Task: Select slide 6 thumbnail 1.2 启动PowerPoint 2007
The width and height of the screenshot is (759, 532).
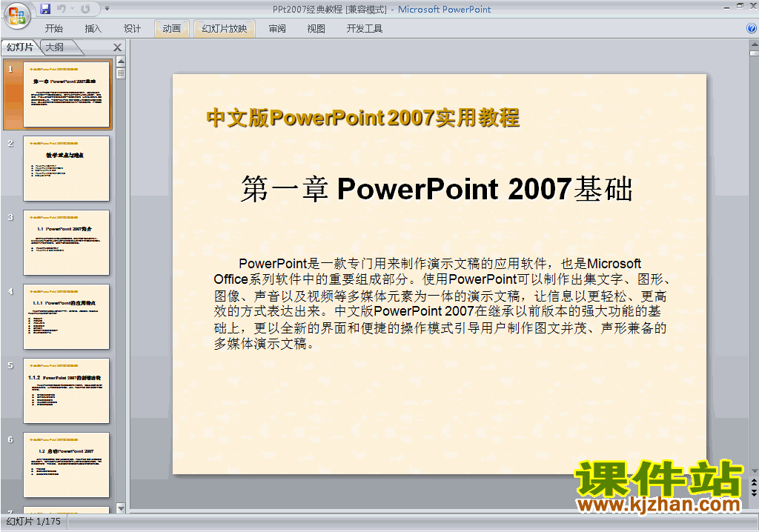Action: coord(66,465)
